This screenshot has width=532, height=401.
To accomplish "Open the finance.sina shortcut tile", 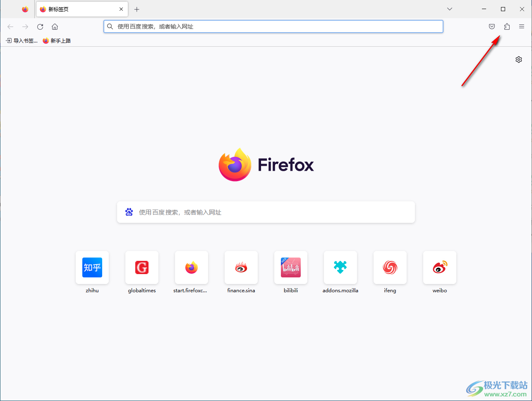I will (241, 267).
